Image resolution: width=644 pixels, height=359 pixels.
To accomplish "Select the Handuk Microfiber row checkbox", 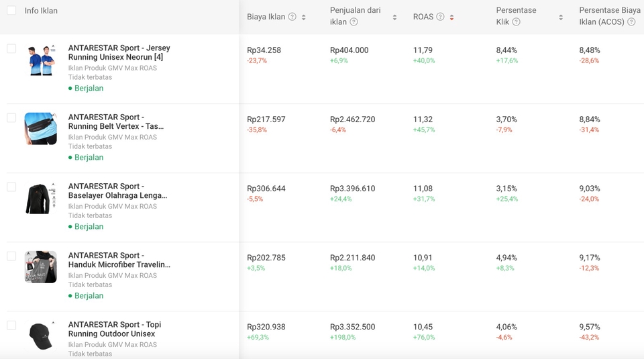I will [11, 256].
